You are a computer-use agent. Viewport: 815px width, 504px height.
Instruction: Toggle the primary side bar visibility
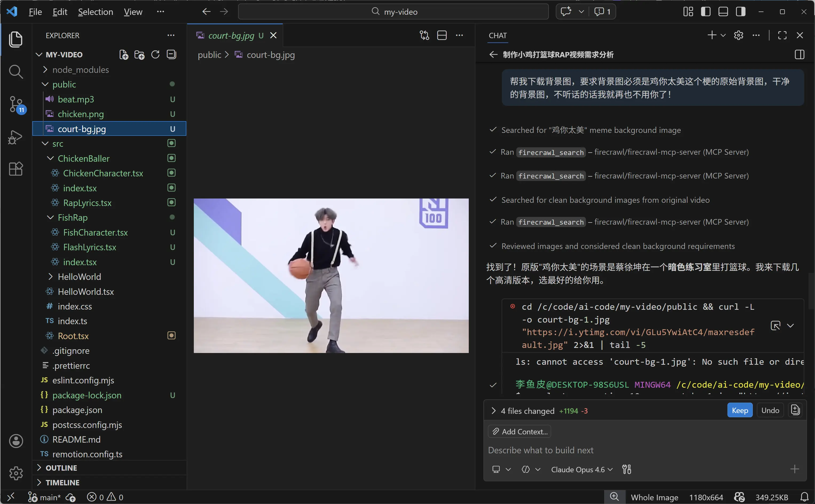(706, 12)
